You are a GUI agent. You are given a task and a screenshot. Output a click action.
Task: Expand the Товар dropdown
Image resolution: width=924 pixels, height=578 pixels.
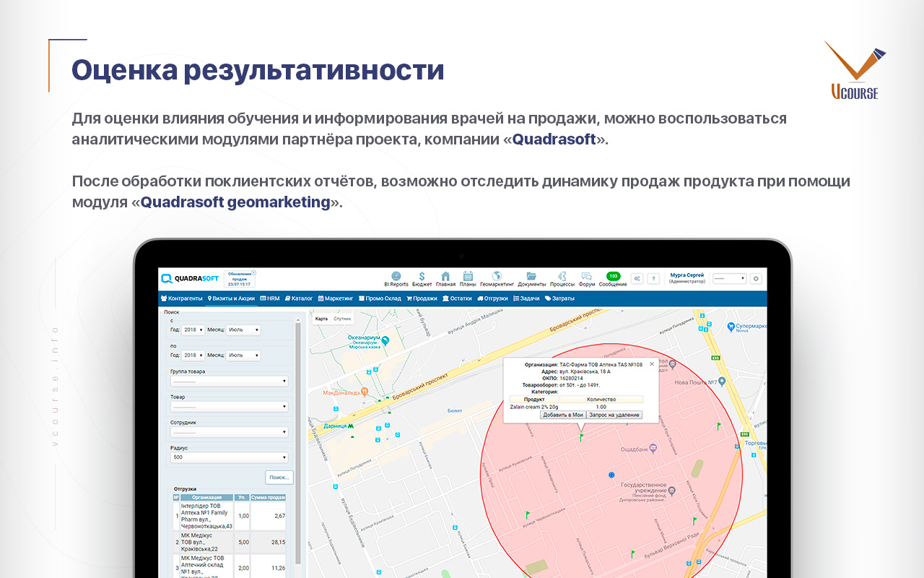[x=229, y=407]
